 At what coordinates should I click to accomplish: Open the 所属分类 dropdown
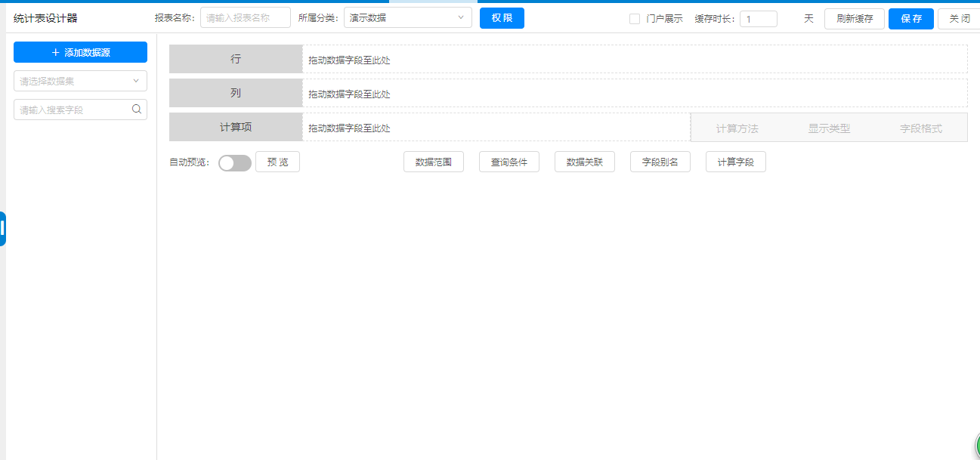pos(407,18)
